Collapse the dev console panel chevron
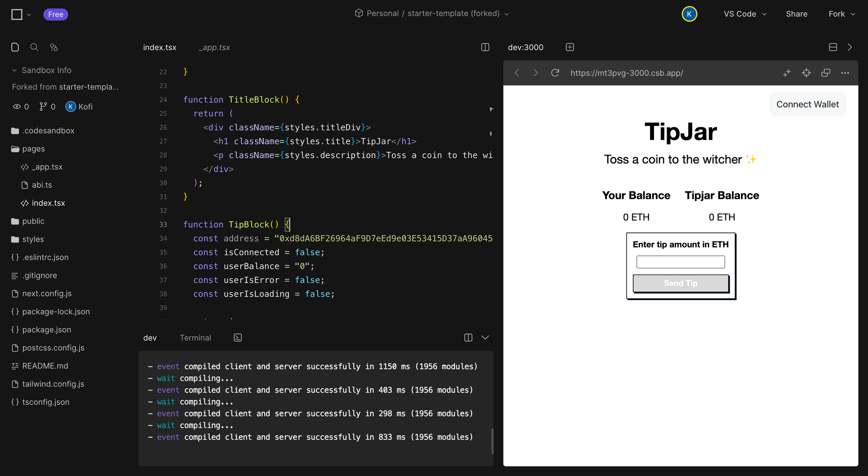Image resolution: width=868 pixels, height=476 pixels. [x=485, y=338]
